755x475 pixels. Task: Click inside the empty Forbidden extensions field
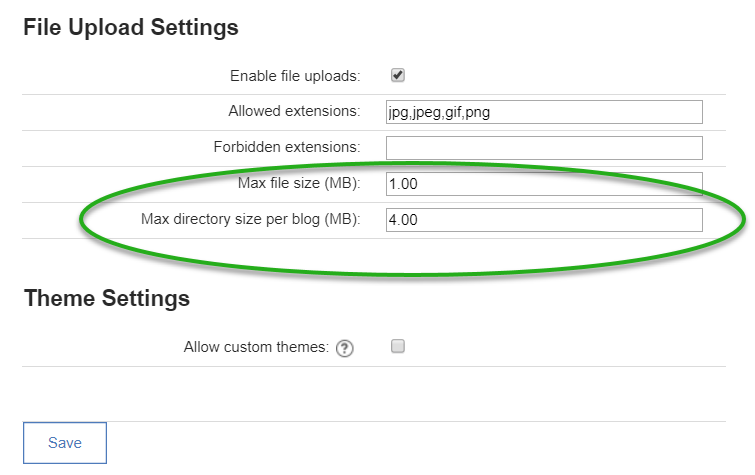[544, 148]
